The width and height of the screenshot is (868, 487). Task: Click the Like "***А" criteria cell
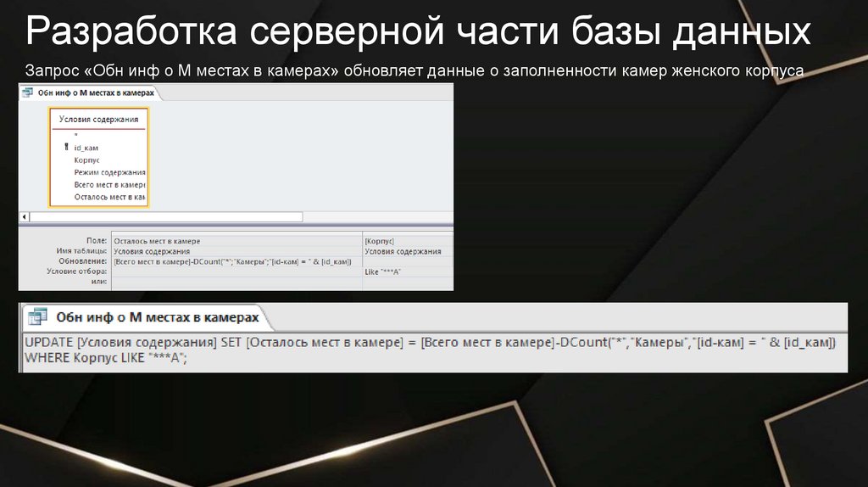[408, 271]
